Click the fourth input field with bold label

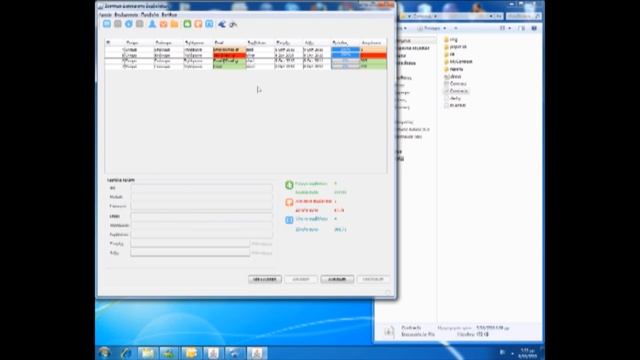[202, 216]
